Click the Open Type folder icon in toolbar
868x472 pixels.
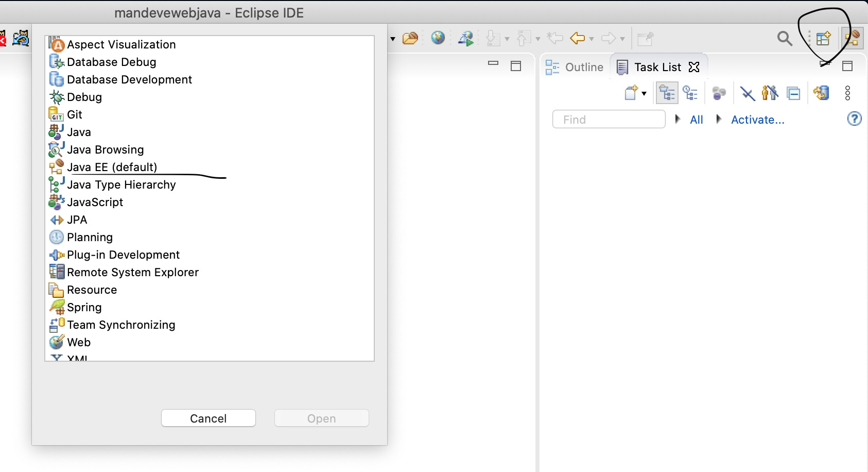tap(410, 38)
